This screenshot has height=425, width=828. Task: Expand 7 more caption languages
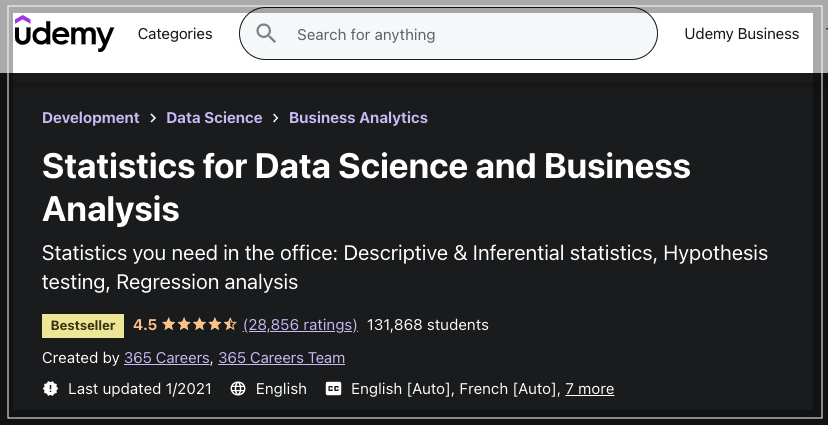590,389
